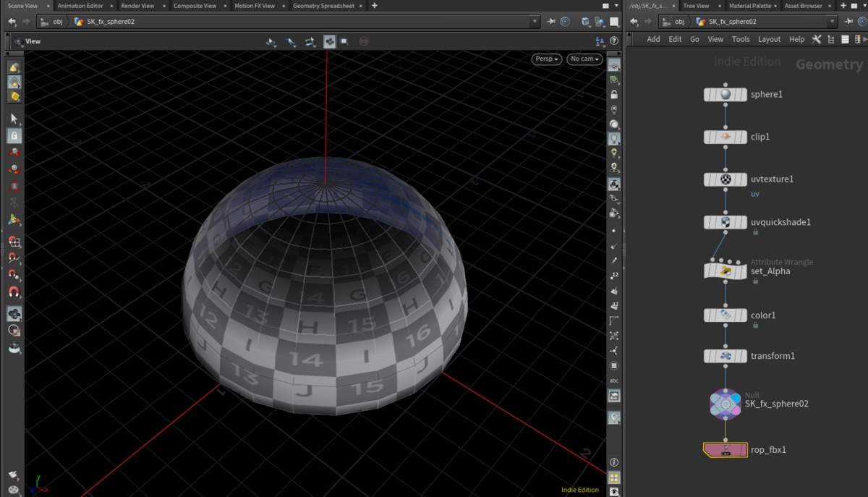The image size is (868, 497).
Task: Expand the scene view path history dropdown
Action: click(535, 22)
